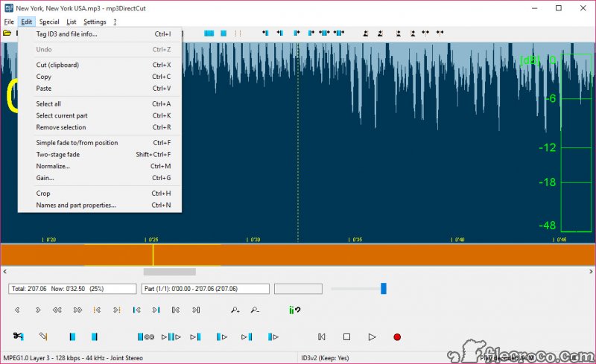The width and height of the screenshot is (596, 364).
Task: Click left arrow with black bracket icon
Action: pyautogui.click(x=176, y=310)
